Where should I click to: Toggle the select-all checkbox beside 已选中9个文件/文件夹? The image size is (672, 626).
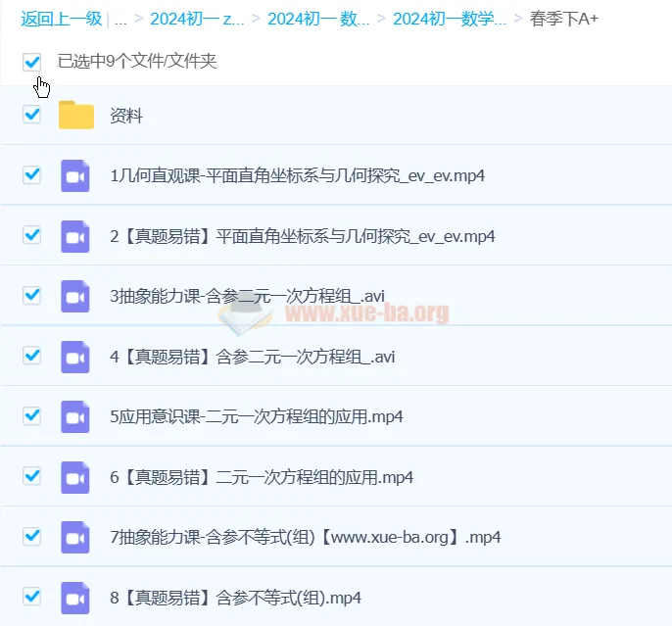coord(32,62)
